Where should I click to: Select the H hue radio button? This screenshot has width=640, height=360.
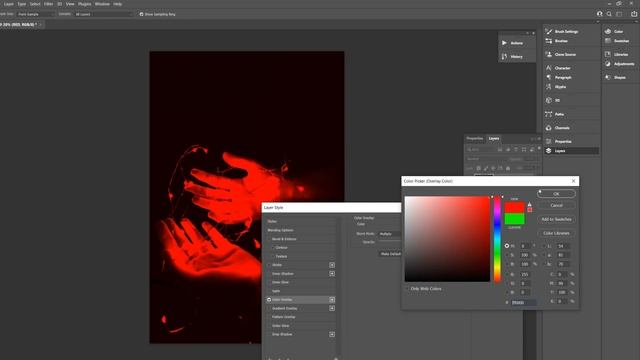point(507,246)
